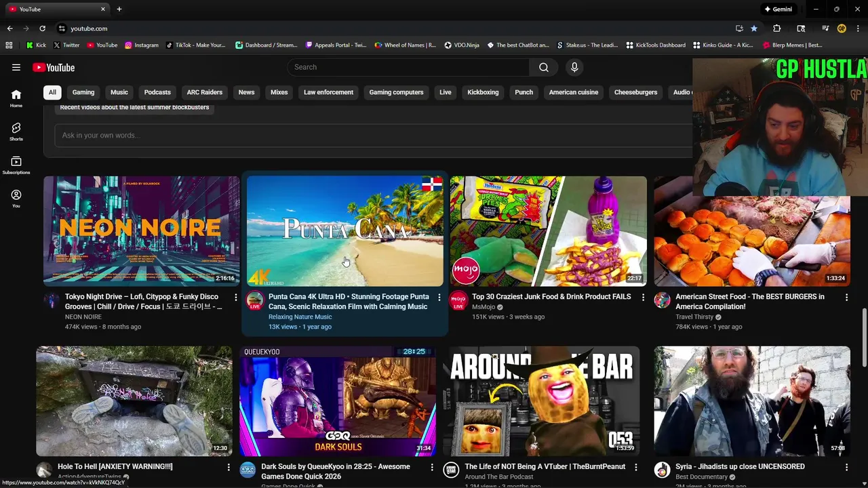Play the Punta Cana thumbnail video
The height and width of the screenshot is (488, 868).
pos(344,231)
